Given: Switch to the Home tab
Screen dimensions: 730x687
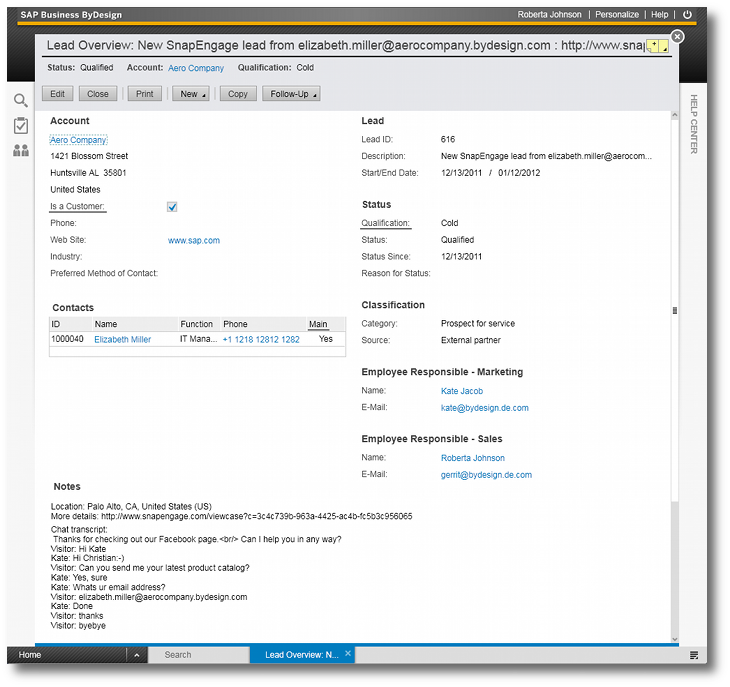Looking at the screenshot, I should click(30, 655).
